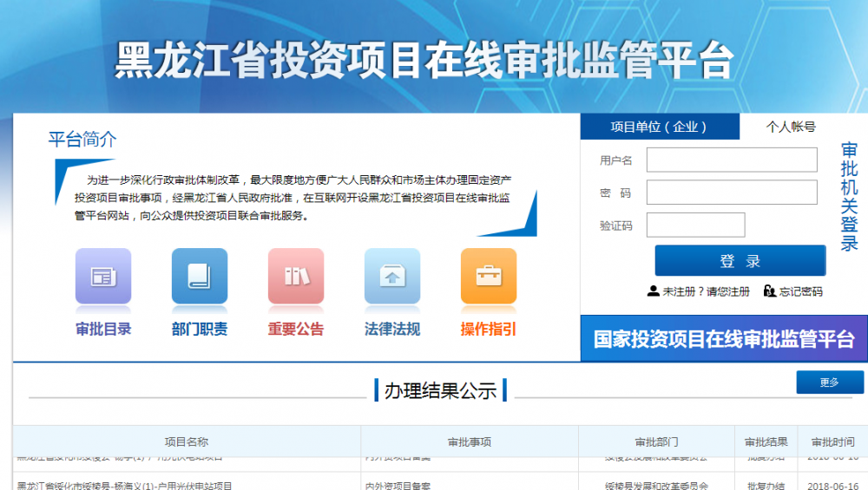
Task: Open the 杨海义(1) 户用光伏电站项目 row
Action: [124, 485]
